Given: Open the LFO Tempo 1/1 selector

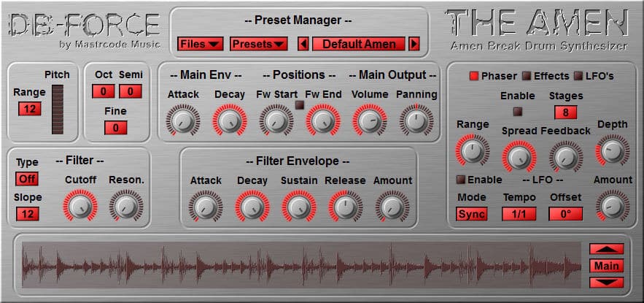Looking at the screenshot, I should click(519, 214).
